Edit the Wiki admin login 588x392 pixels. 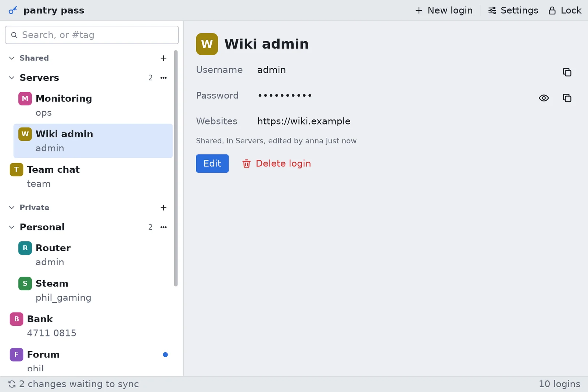pyautogui.click(x=212, y=163)
